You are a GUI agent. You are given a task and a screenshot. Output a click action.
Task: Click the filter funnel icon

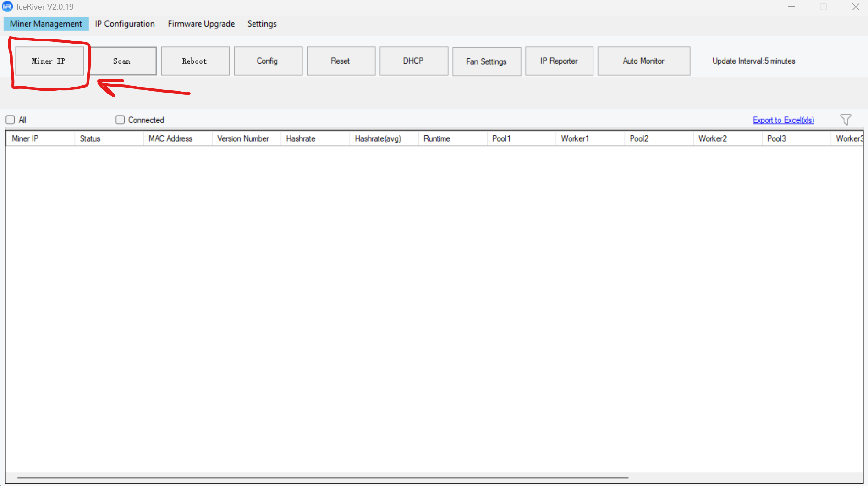click(846, 120)
